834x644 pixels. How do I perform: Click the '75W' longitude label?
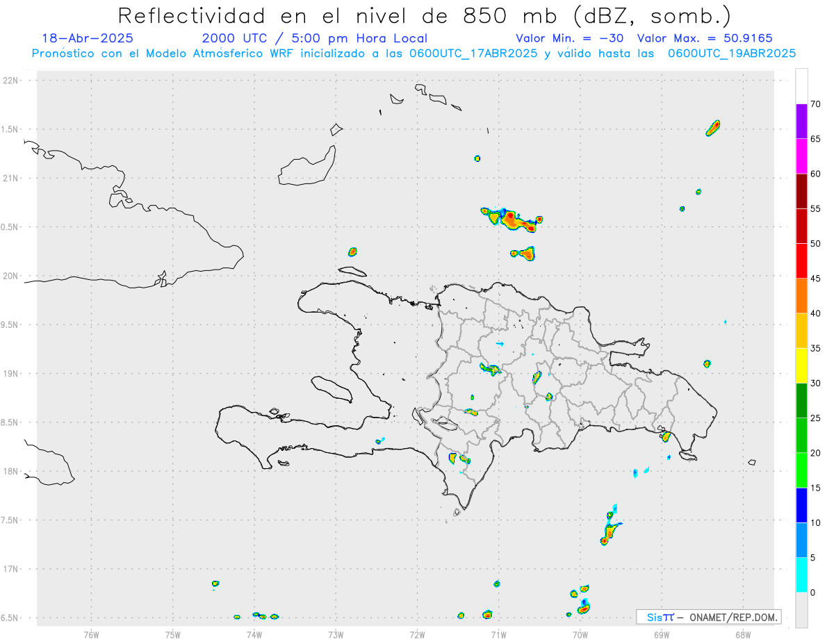tap(172, 634)
